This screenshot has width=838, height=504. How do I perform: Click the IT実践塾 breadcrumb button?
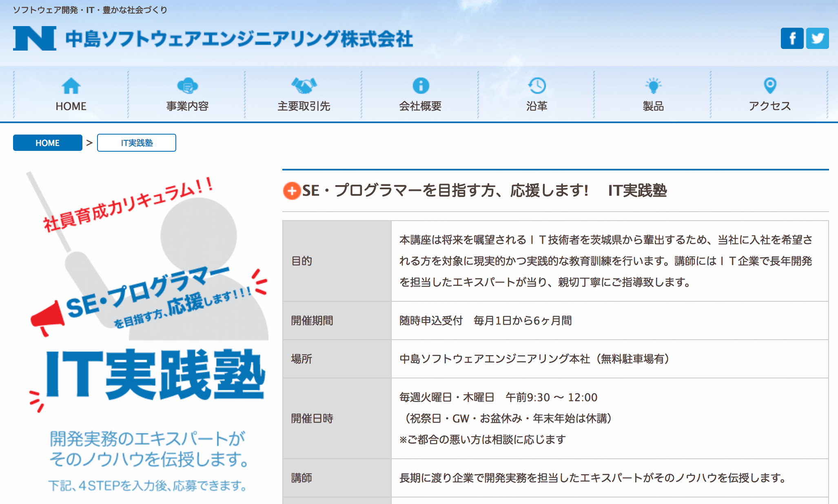click(137, 143)
